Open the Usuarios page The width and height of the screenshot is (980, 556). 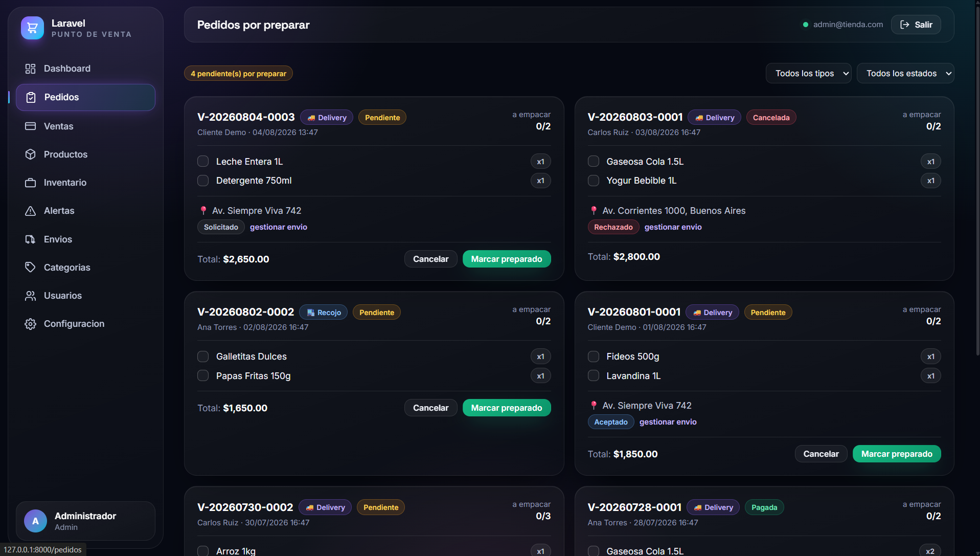pos(85,296)
